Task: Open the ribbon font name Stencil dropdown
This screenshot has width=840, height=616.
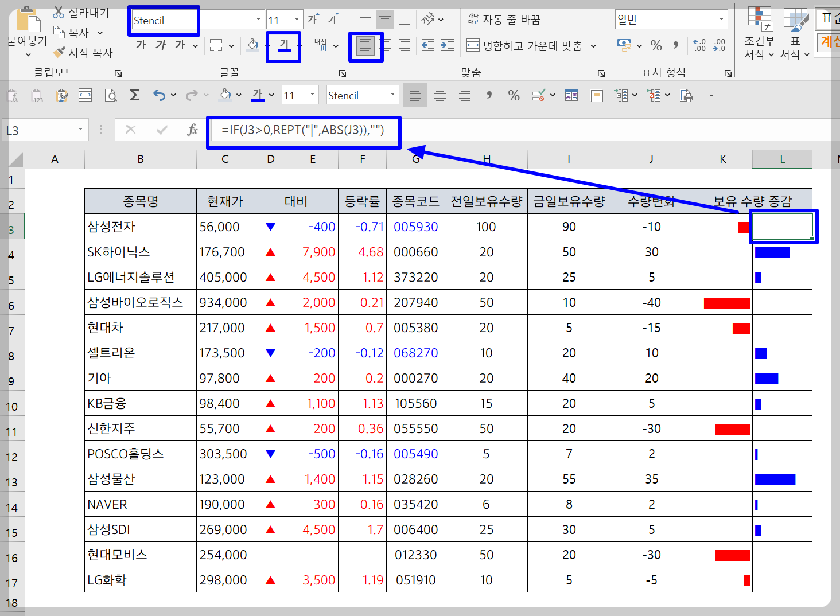Action: tap(258, 20)
